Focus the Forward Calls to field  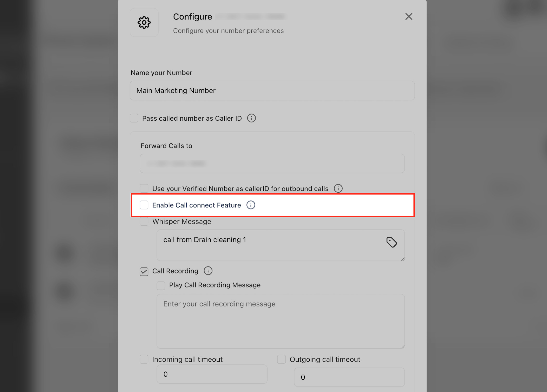coord(272,164)
